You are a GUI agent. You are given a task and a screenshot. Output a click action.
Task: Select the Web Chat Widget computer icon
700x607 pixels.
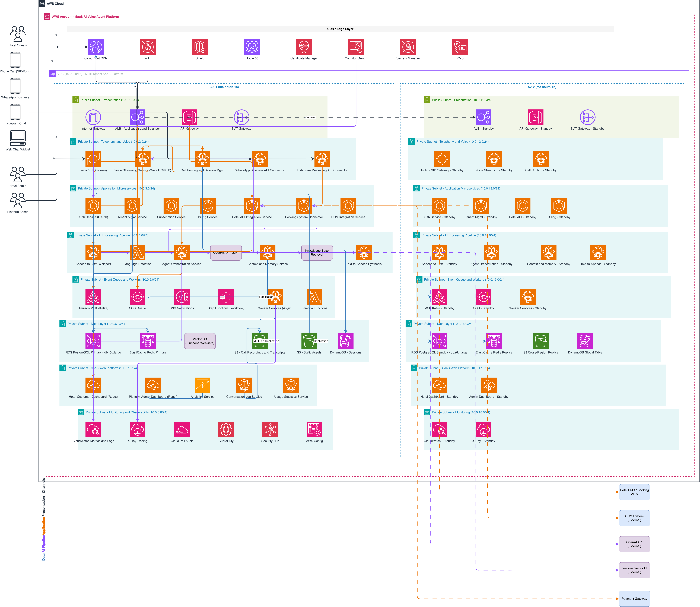(18, 138)
